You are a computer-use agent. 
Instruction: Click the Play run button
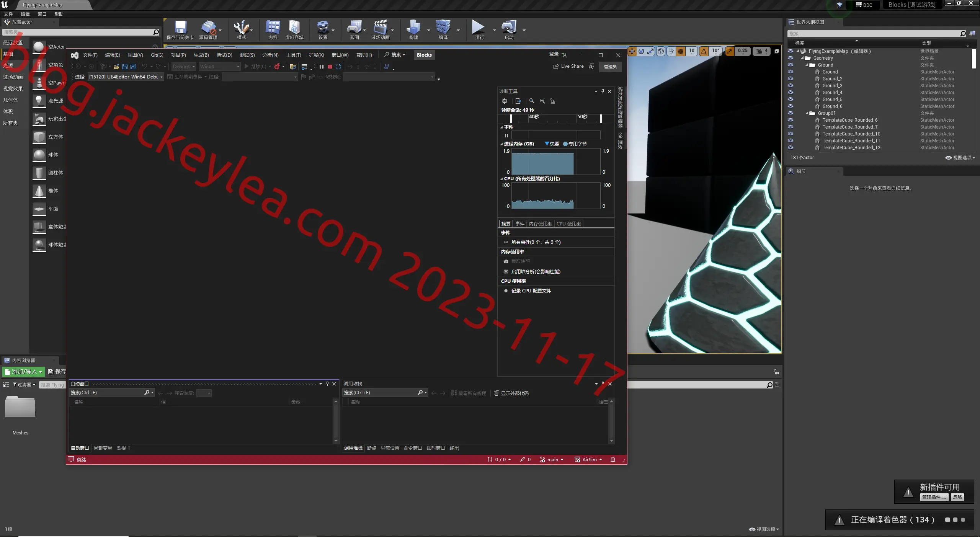point(478,27)
